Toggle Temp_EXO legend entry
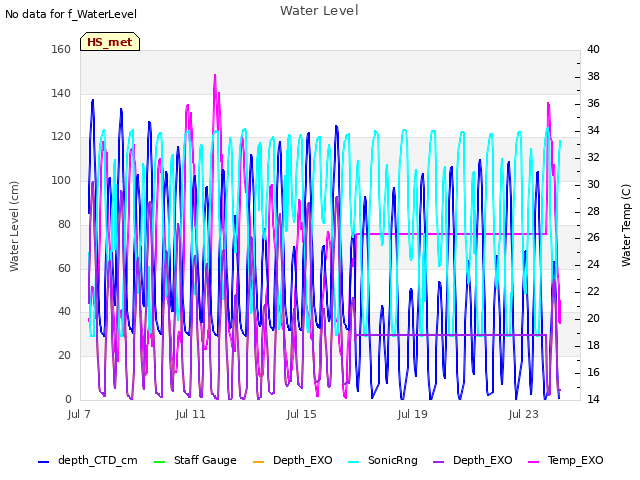The width and height of the screenshot is (640, 480). pos(566,460)
